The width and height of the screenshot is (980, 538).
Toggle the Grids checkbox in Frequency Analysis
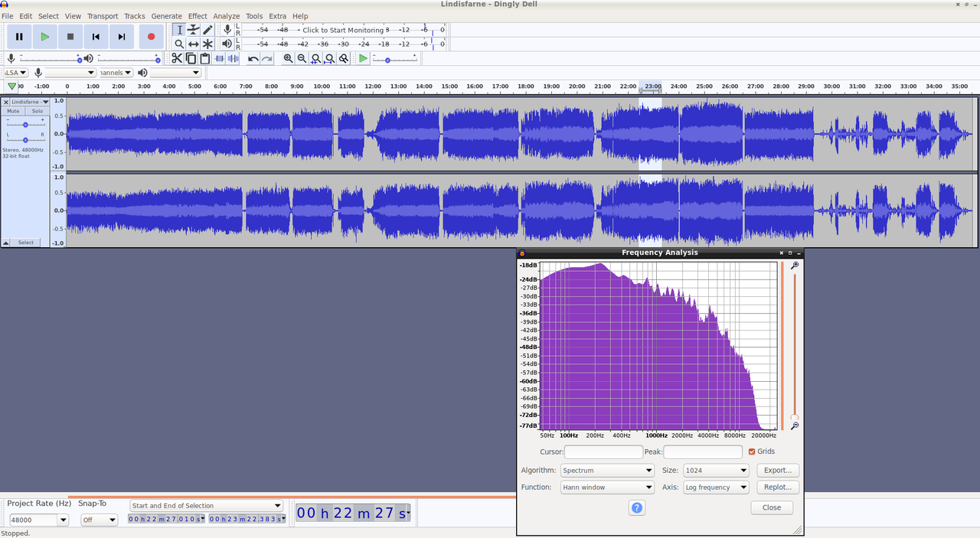(x=752, y=452)
